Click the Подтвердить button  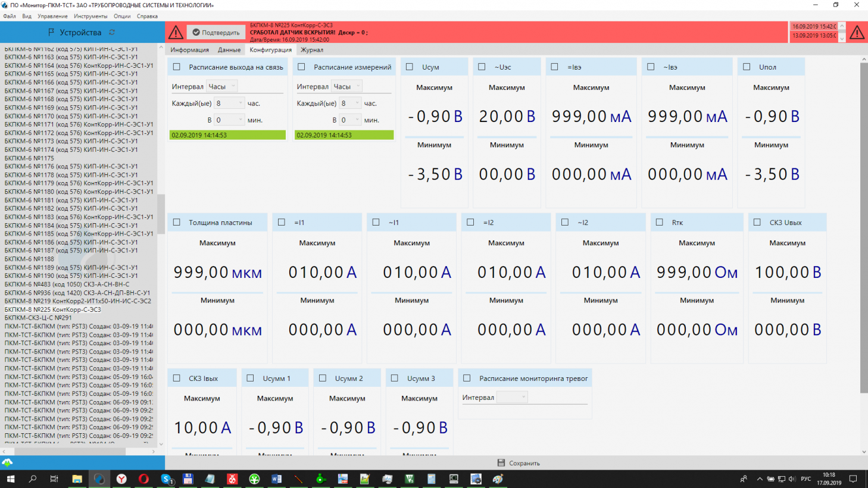coord(216,32)
